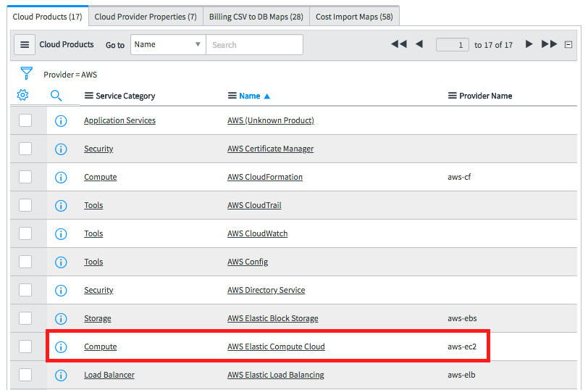588x390 pixels.
Task: Check the AWS Config row checkbox
Action: 25,262
